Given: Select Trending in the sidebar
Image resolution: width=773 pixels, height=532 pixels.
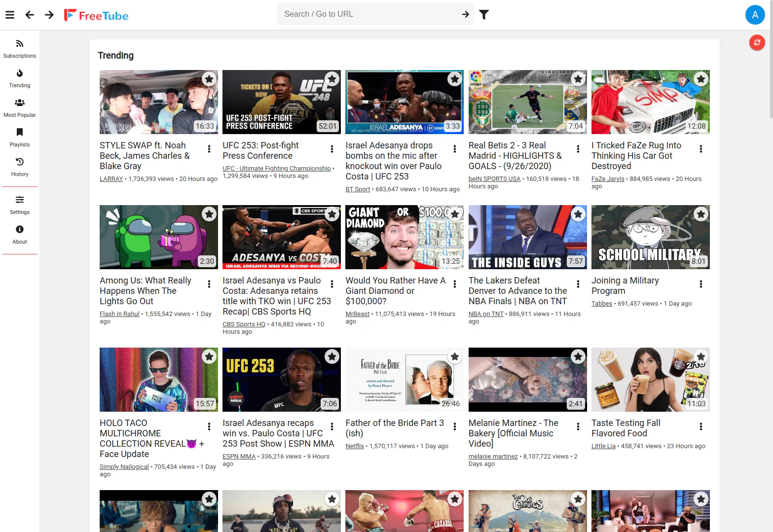Looking at the screenshot, I should (19, 78).
